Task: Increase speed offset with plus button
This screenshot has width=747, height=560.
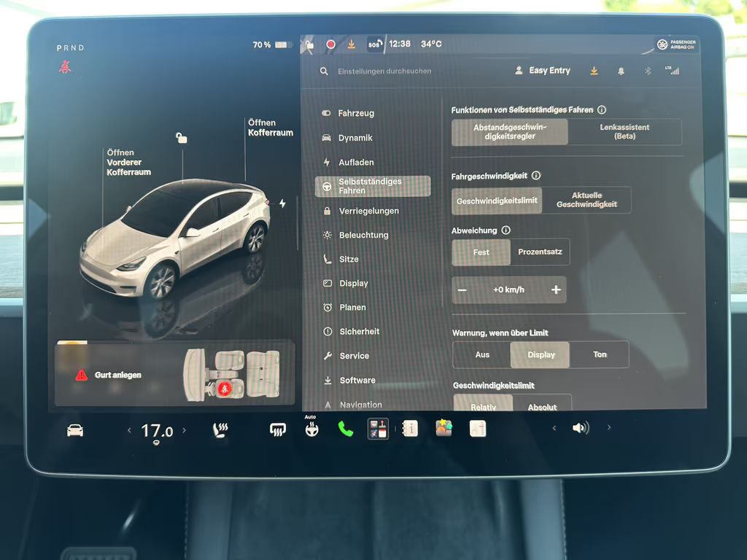Action: point(555,289)
